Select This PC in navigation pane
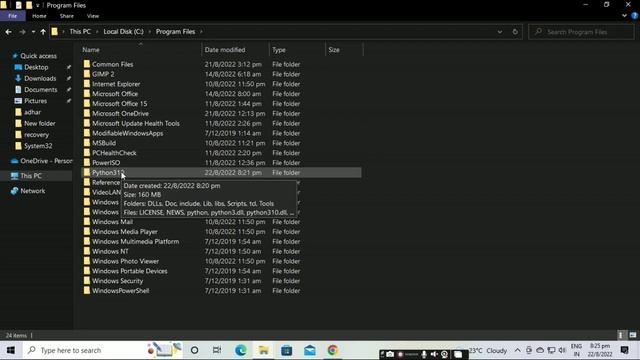Image resolution: width=640 pixels, height=360 pixels. [31, 176]
